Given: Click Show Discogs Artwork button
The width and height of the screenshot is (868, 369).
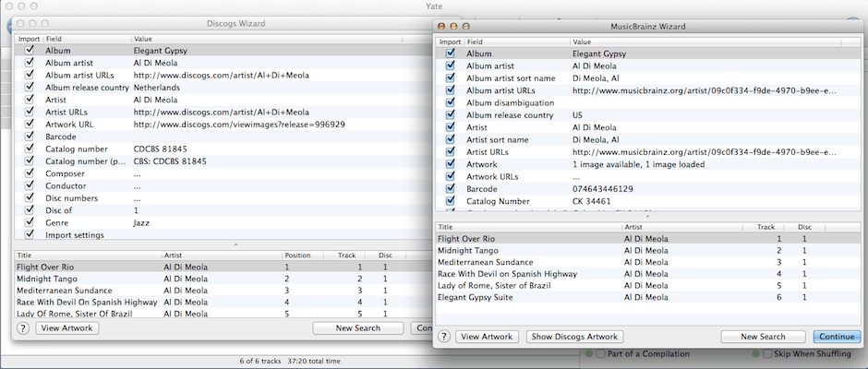Looking at the screenshot, I should pyautogui.click(x=574, y=337).
